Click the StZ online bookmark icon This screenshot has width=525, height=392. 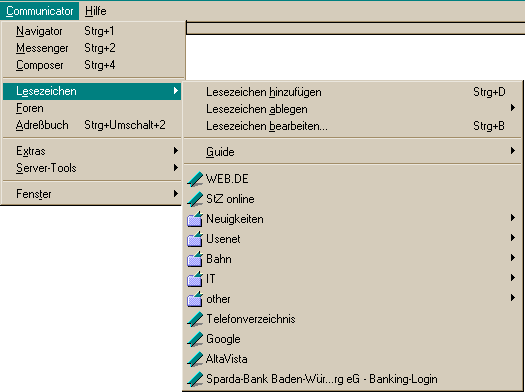tap(195, 199)
